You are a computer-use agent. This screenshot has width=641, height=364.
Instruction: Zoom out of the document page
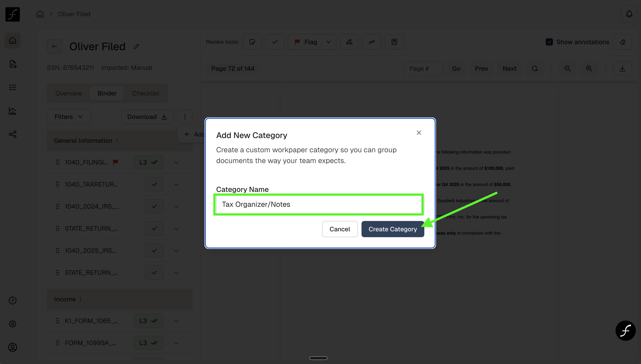tap(567, 68)
